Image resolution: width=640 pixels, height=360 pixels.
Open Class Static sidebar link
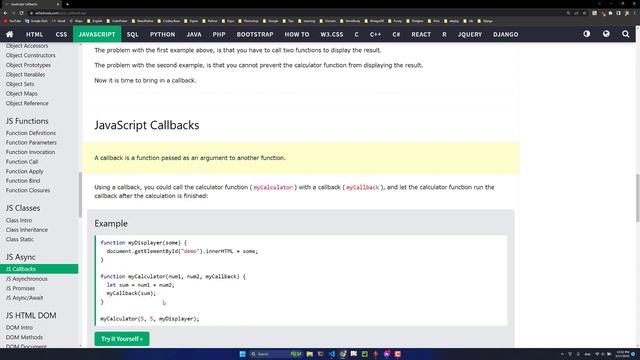[x=20, y=239]
